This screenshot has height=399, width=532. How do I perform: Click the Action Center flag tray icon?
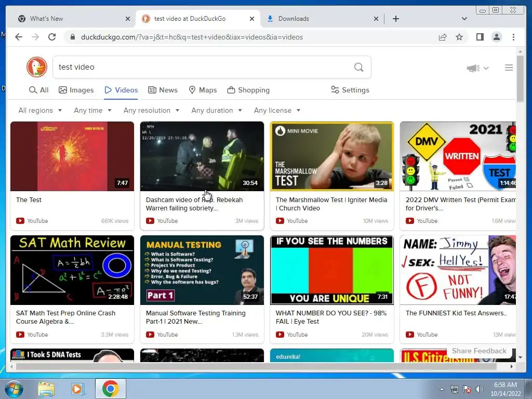pyautogui.click(x=467, y=389)
